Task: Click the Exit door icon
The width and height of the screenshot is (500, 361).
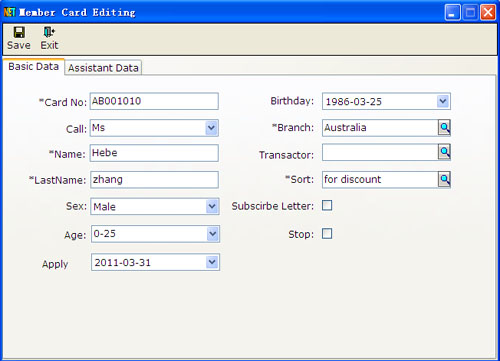Action: [49, 32]
